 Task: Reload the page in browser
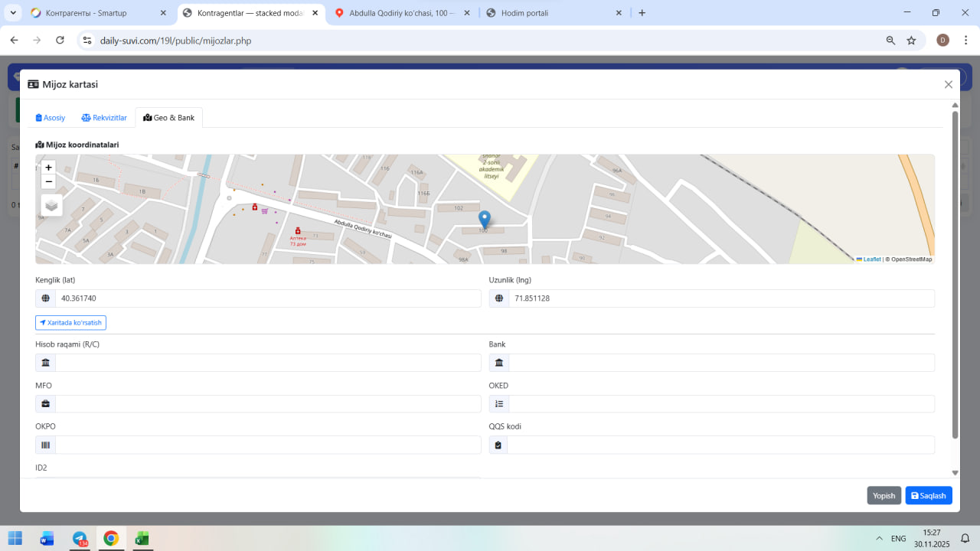point(60,41)
